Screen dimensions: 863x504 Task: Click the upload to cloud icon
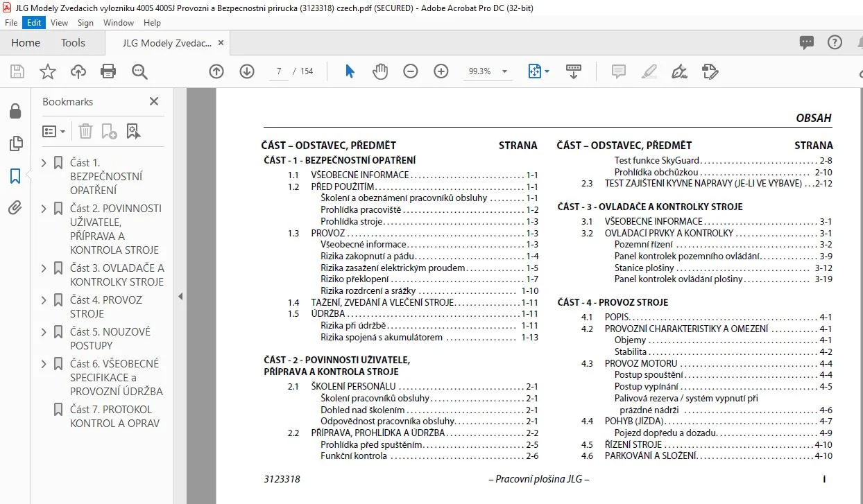(78, 71)
